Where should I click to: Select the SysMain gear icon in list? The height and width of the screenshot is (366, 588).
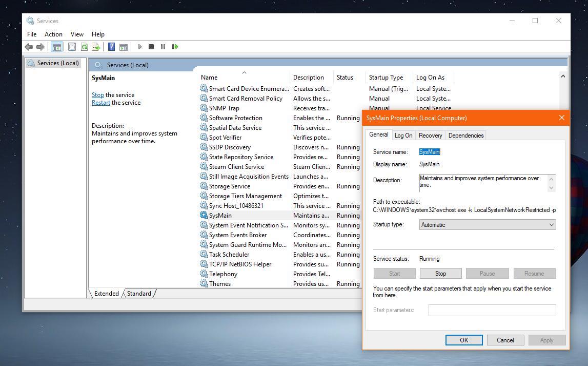pyautogui.click(x=204, y=215)
